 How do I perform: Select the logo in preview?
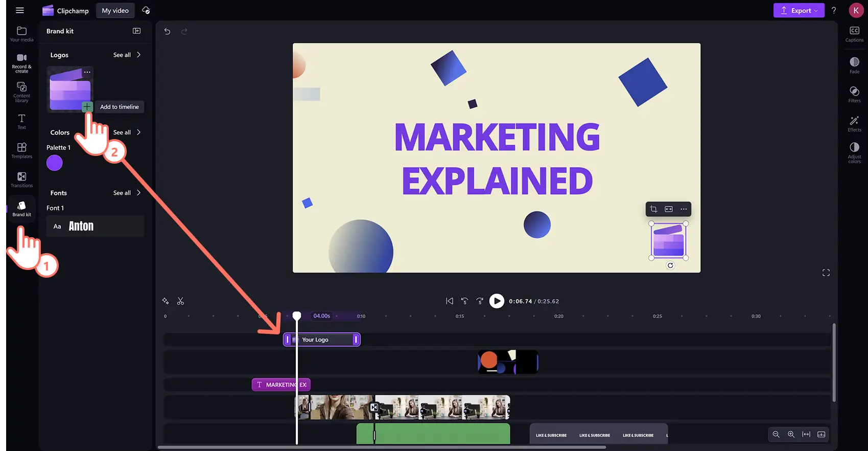point(668,241)
